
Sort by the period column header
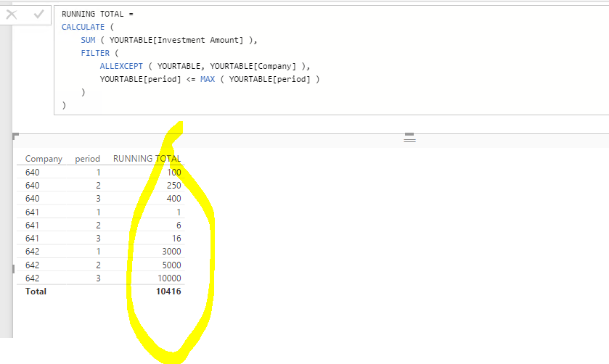[x=87, y=159]
